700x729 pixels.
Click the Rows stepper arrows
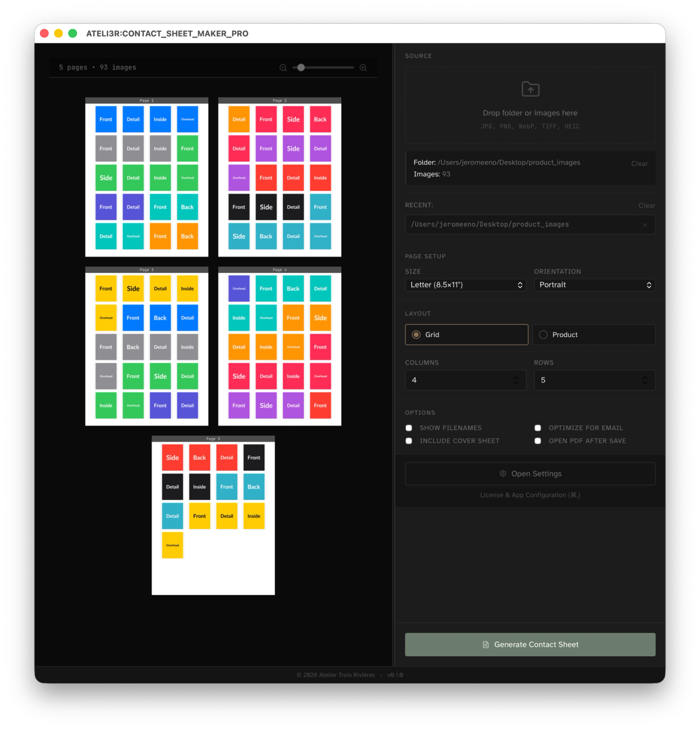click(x=644, y=380)
